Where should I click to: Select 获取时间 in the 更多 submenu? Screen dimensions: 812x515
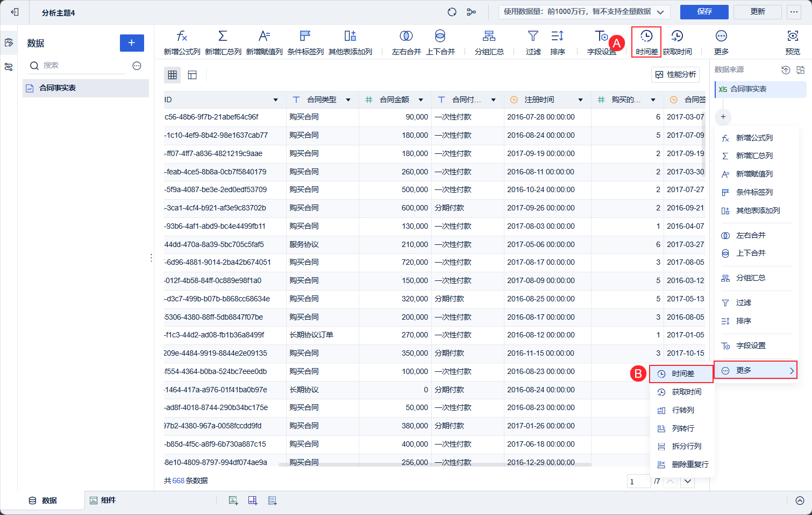(x=681, y=392)
